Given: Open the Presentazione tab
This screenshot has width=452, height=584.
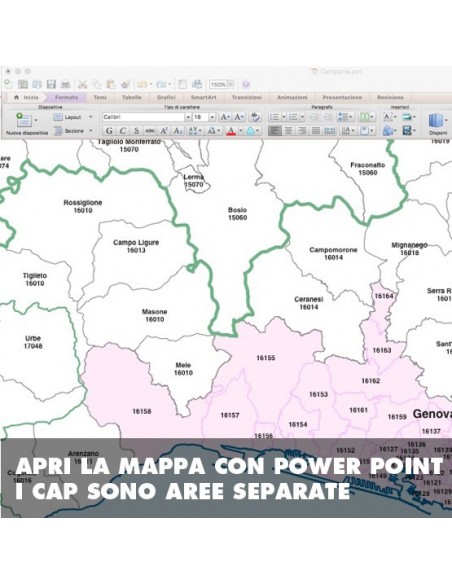Looking at the screenshot, I should click(x=342, y=97).
